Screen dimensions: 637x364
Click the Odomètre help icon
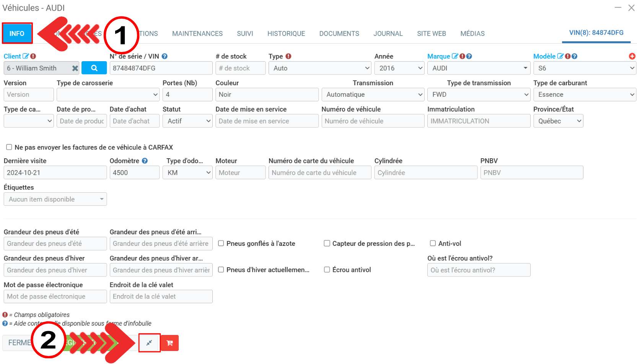pyautogui.click(x=145, y=161)
